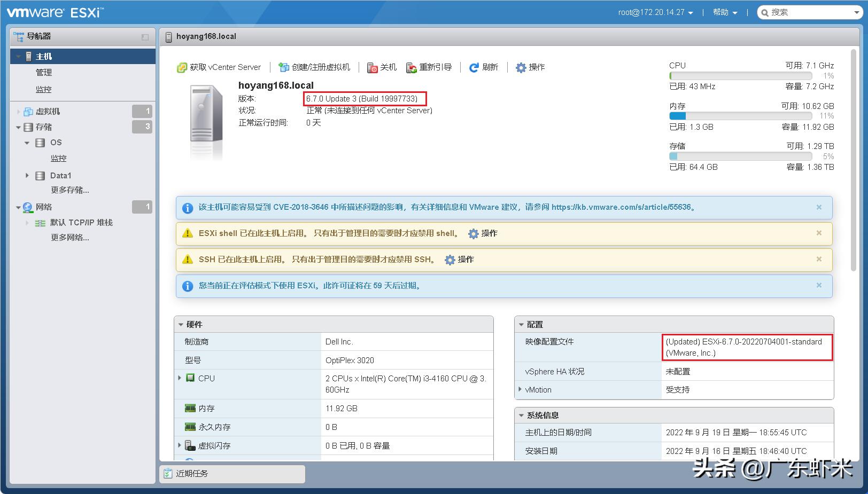Image resolution: width=868 pixels, height=494 pixels.
Task: Click 更多网络 in the navigator
Action: tap(69, 237)
